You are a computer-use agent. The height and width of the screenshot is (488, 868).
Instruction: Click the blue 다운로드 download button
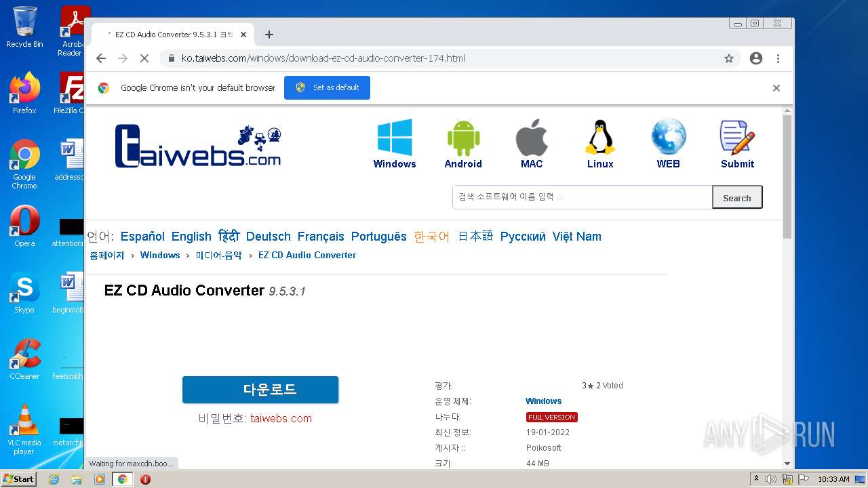point(260,390)
